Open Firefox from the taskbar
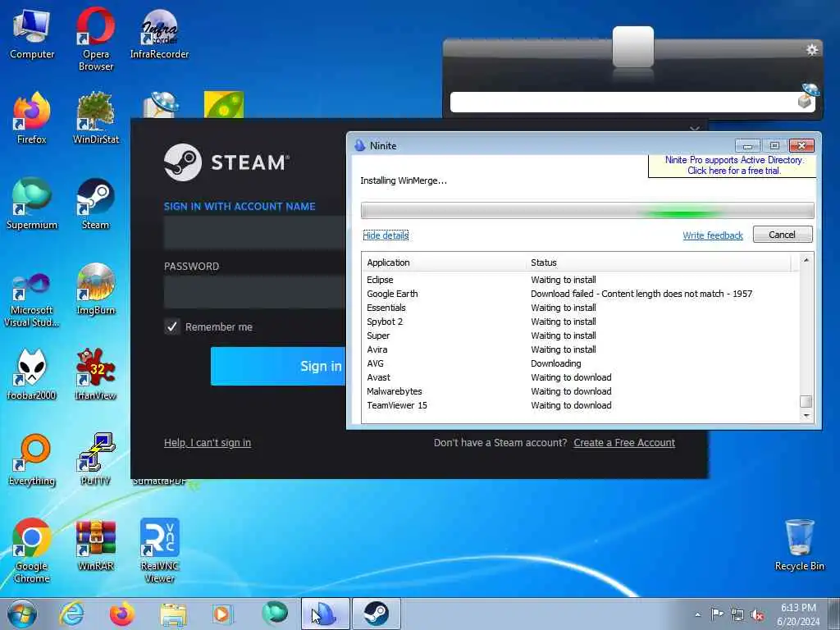 click(122, 614)
